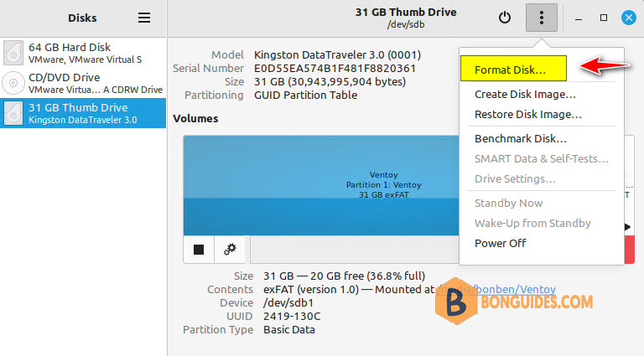Screen dimensions: 644x356
Task: Click the serial number E0D55EA574B1F481F8820361
Action: point(335,68)
